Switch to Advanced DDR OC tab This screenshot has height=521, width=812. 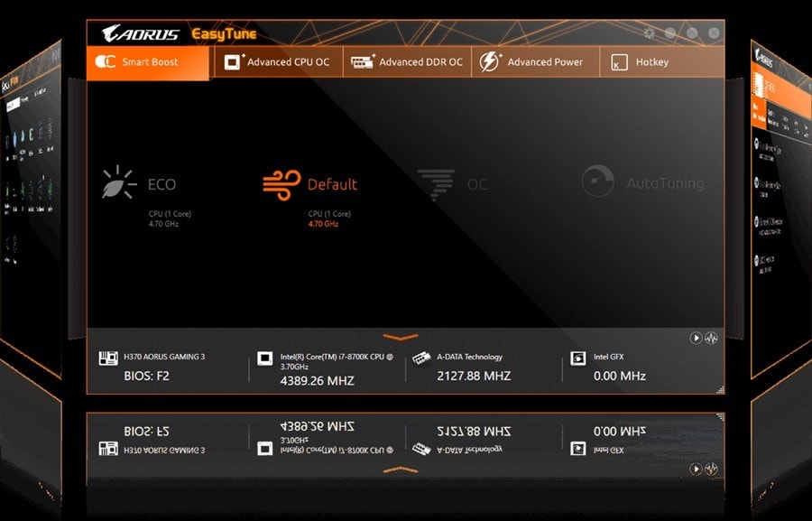[407, 62]
